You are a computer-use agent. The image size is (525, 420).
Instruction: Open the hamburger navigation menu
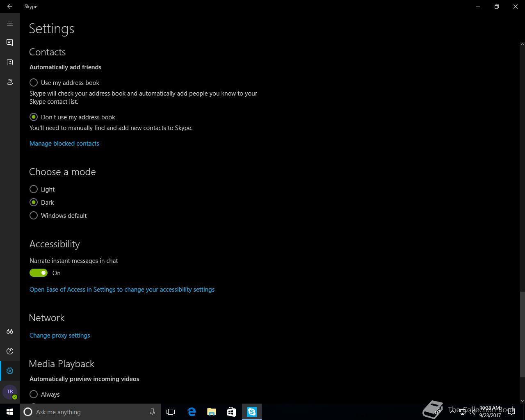(x=10, y=23)
